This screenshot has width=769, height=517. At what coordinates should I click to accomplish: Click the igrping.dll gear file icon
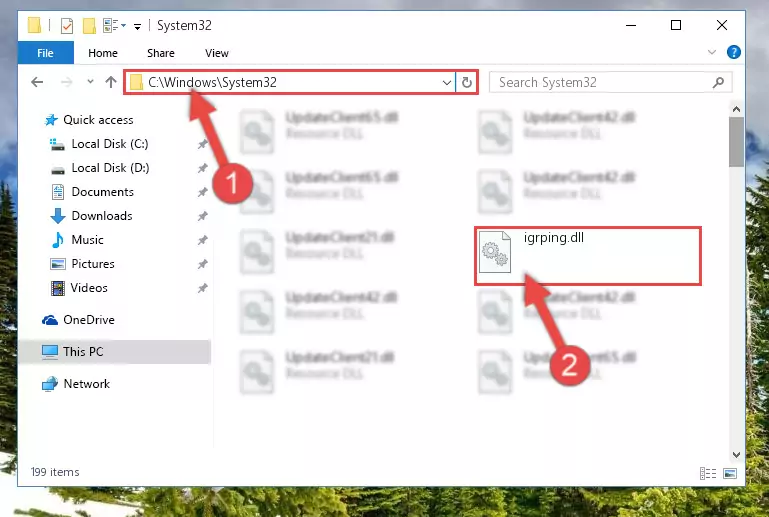[x=495, y=252]
